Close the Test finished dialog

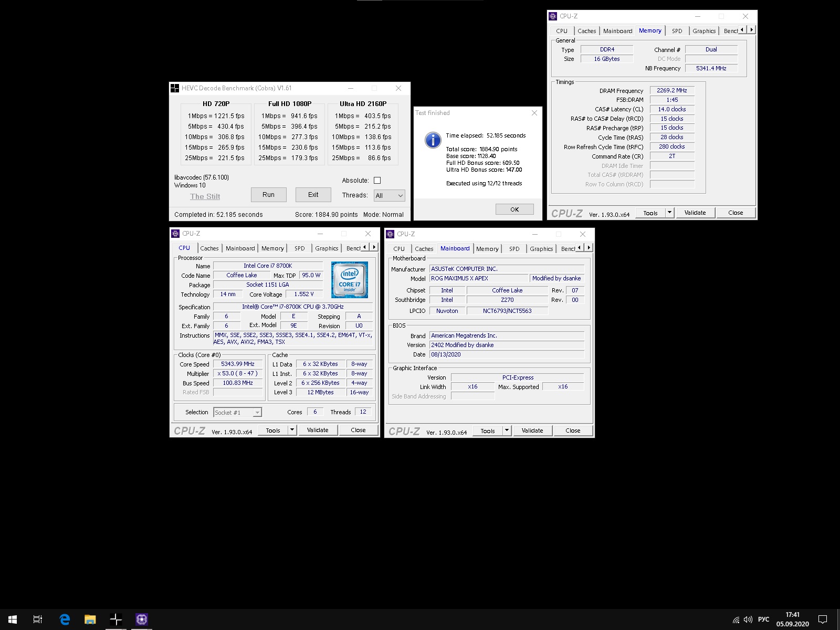coord(534,113)
